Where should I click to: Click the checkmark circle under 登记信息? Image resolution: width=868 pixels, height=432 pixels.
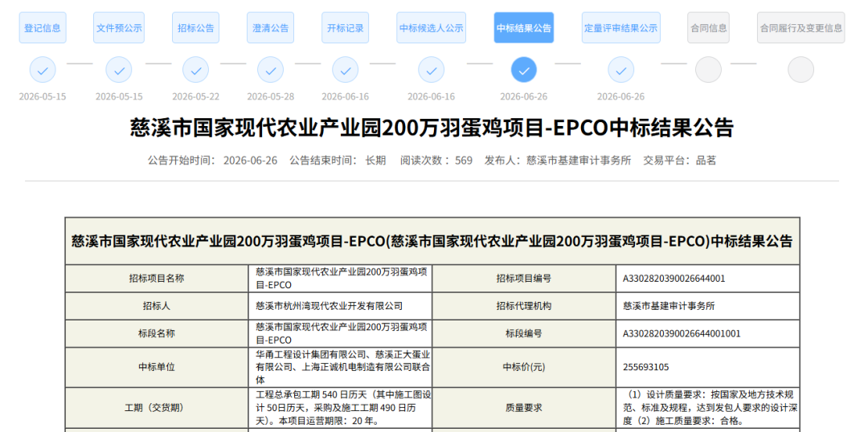point(43,70)
